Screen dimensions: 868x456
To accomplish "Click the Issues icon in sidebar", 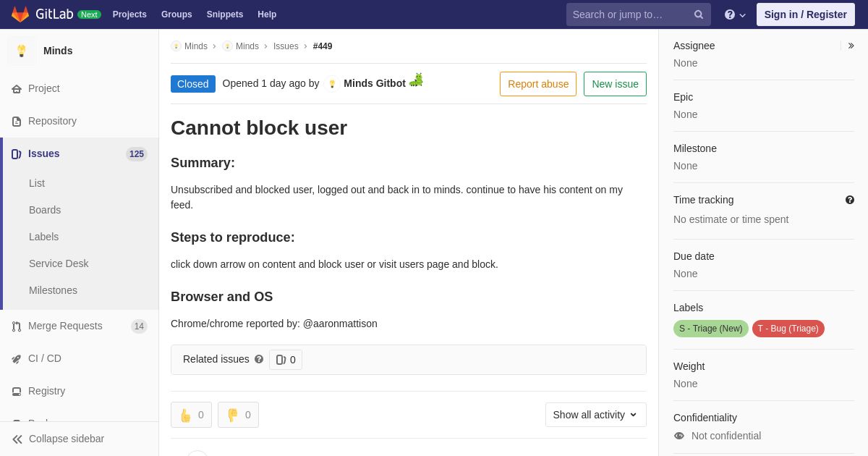I will (17, 154).
